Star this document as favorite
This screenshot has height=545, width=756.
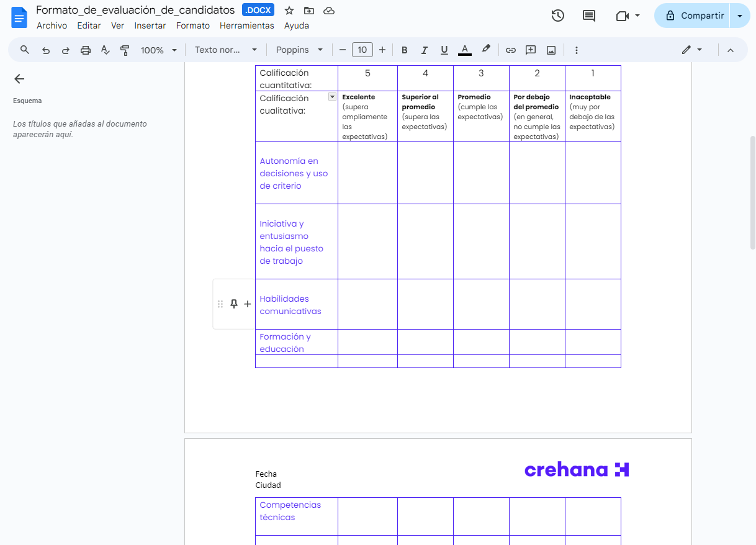coord(289,11)
